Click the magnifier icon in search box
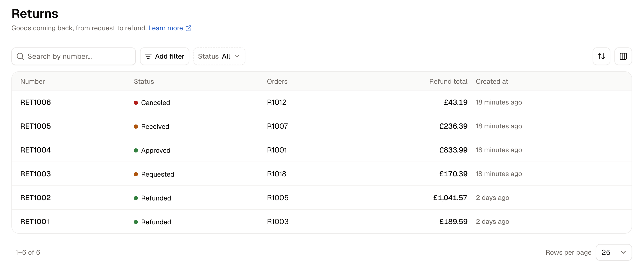Screen dimensions: 644x264 tap(20, 56)
